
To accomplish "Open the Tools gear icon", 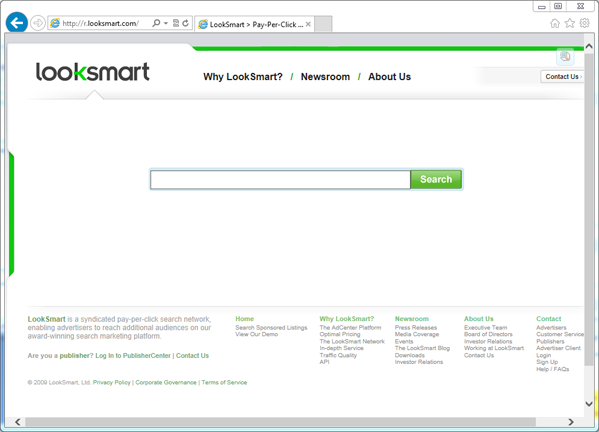I will [584, 23].
